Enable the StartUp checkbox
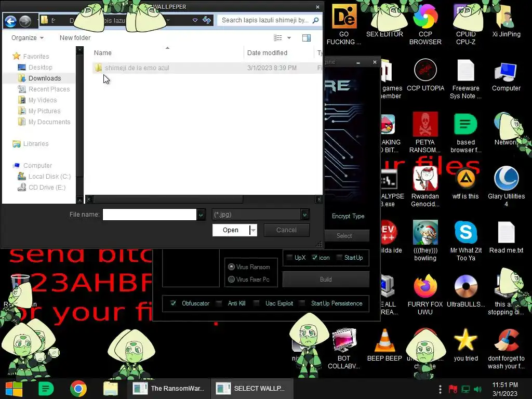This screenshot has height=399, width=532. [339, 258]
